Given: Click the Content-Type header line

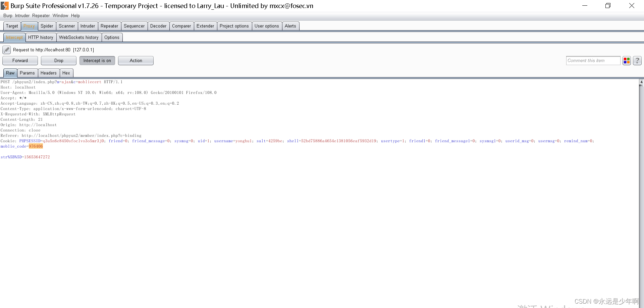Looking at the screenshot, I should pos(73,109).
